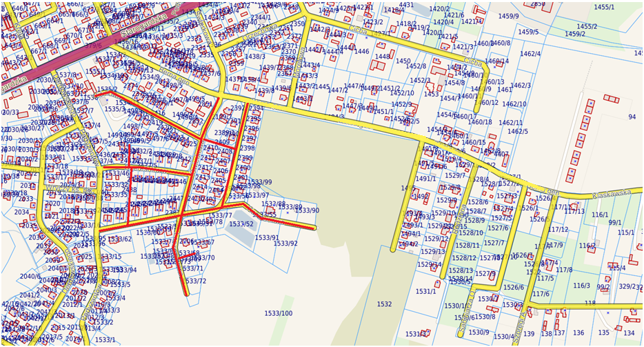Screen dimensions: 644x347
Task: Click parcel 1533/62
Action: 119,239
